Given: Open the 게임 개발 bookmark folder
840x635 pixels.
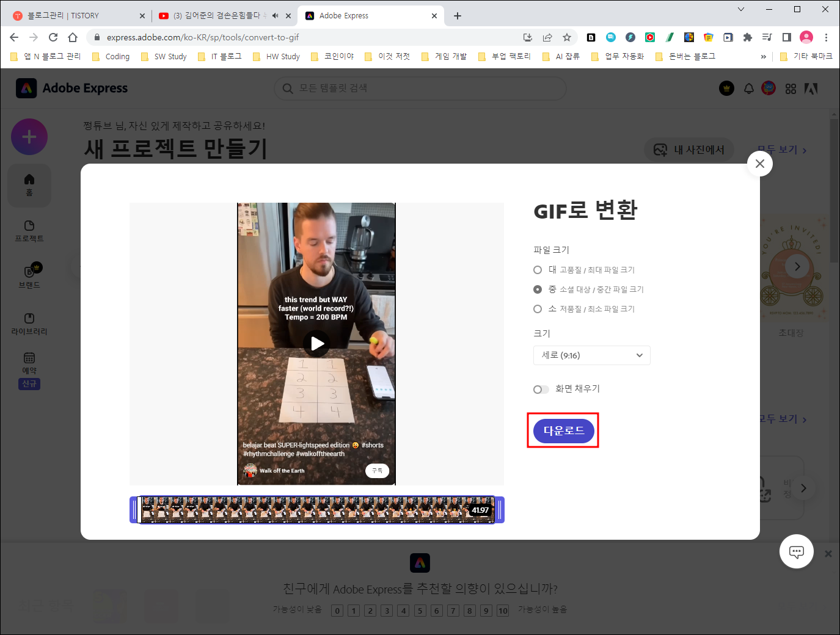Looking at the screenshot, I should click(444, 56).
